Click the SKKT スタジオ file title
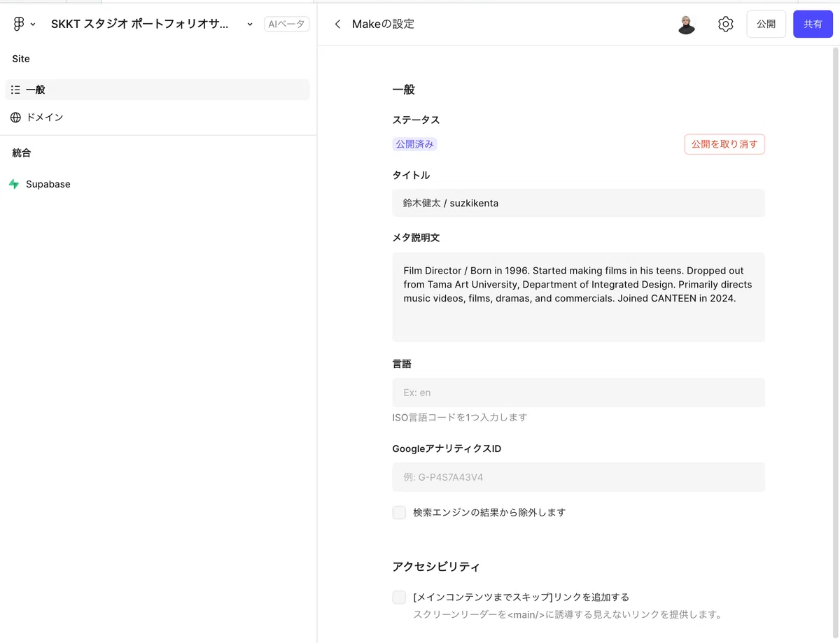Viewport: 840px width, 643px height. [x=140, y=24]
